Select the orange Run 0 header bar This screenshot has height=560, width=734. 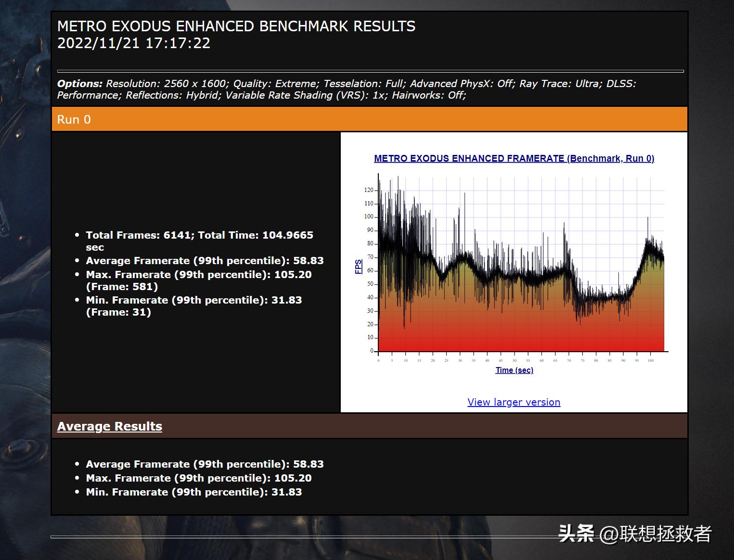[369, 119]
